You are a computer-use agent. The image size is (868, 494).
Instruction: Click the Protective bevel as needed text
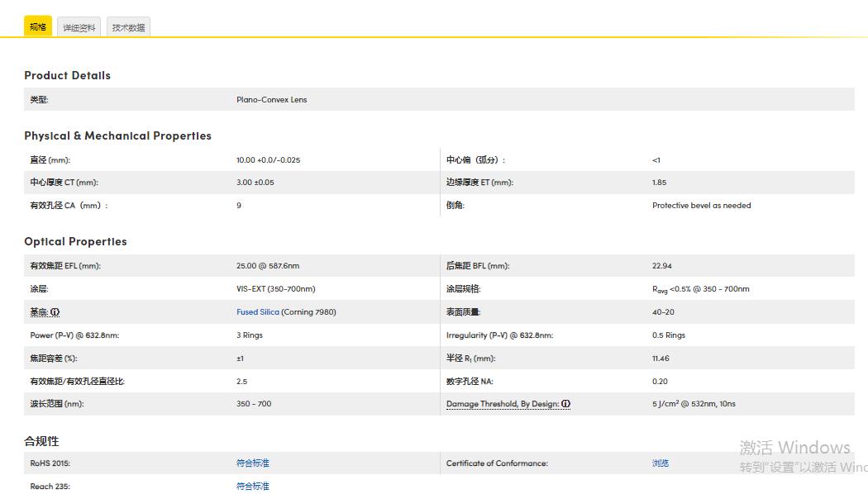pos(701,206)
